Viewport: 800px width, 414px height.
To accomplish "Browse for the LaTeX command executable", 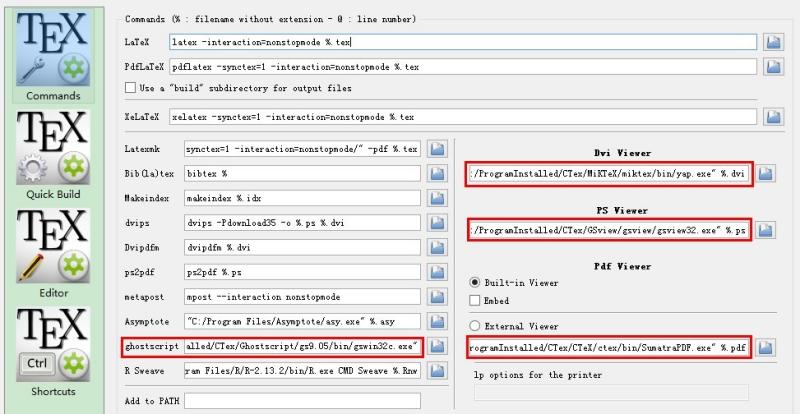I will 773,41.
